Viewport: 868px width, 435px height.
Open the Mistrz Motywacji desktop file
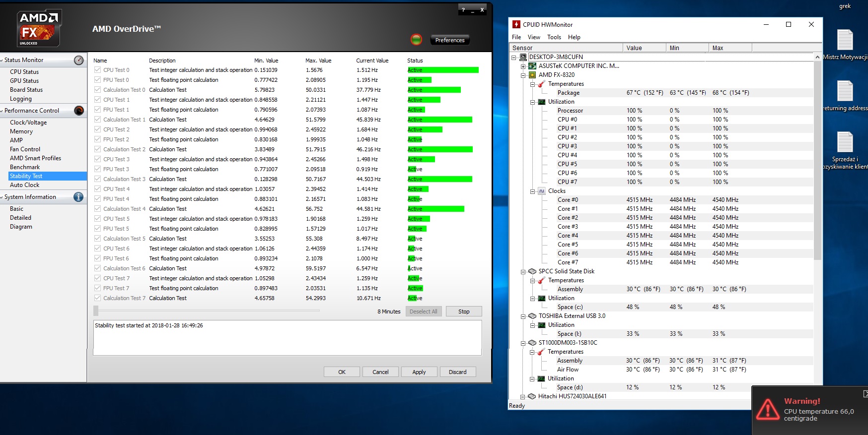845,45
